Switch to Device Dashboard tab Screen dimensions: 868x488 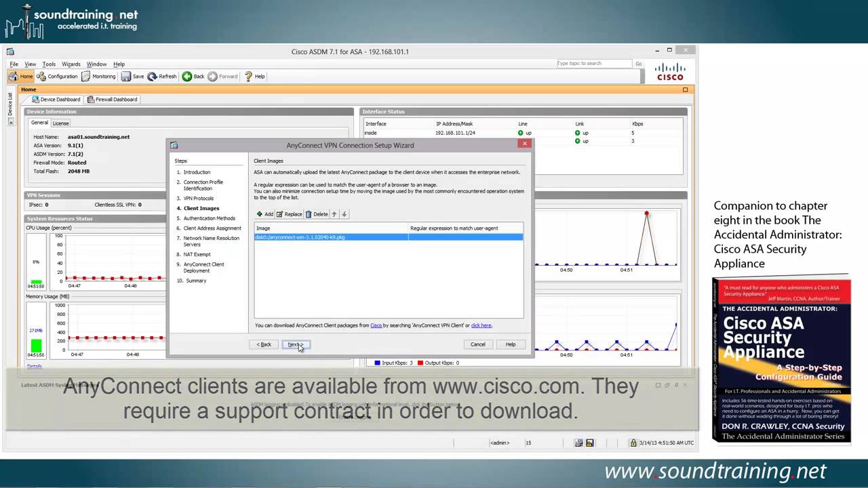click(x=56, y=100)
